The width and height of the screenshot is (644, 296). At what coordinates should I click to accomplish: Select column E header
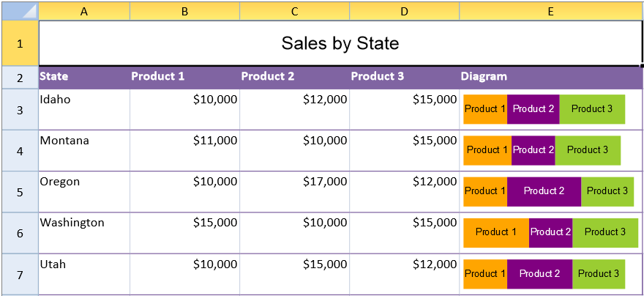pyautogui.click(x=551, y=12)
